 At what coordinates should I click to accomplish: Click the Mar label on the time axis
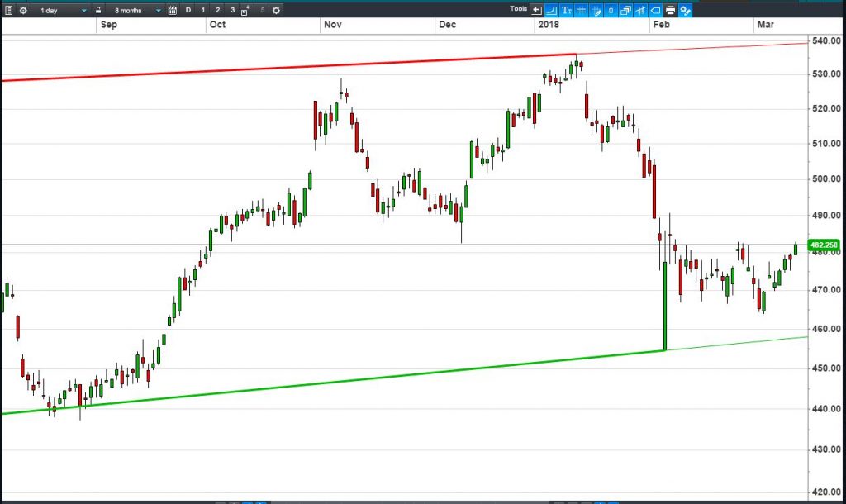pyautogui.click(x=766, y=24)
